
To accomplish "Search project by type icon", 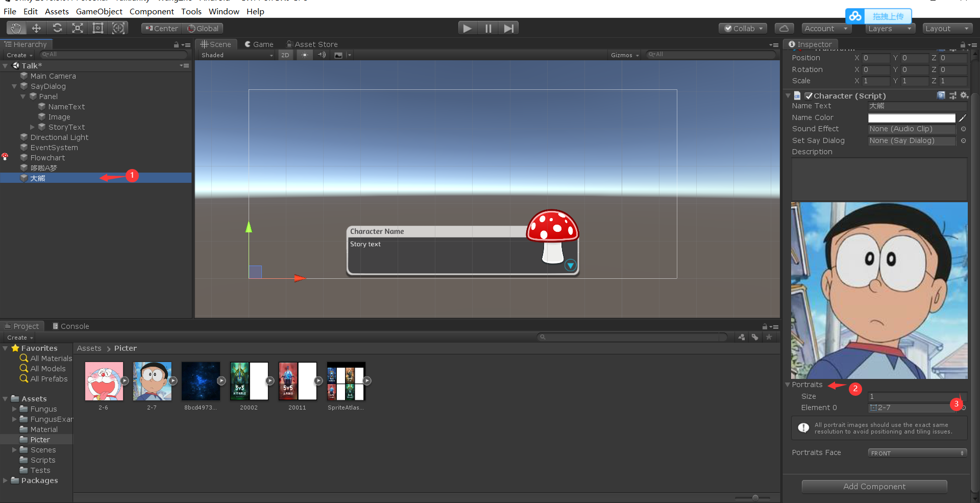I will (x=742, y=337).
